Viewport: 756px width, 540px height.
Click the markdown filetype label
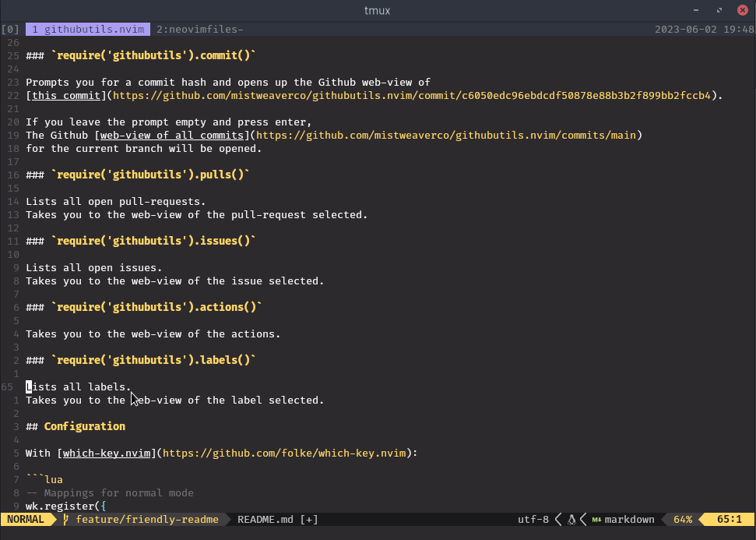(x=630, y=520)
